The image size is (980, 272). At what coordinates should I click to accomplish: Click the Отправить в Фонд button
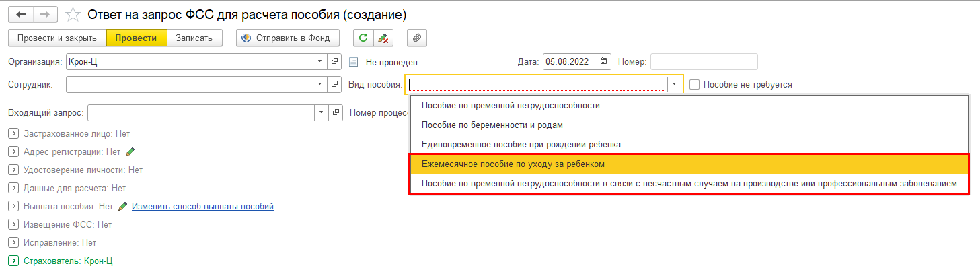tap(288, 38)
